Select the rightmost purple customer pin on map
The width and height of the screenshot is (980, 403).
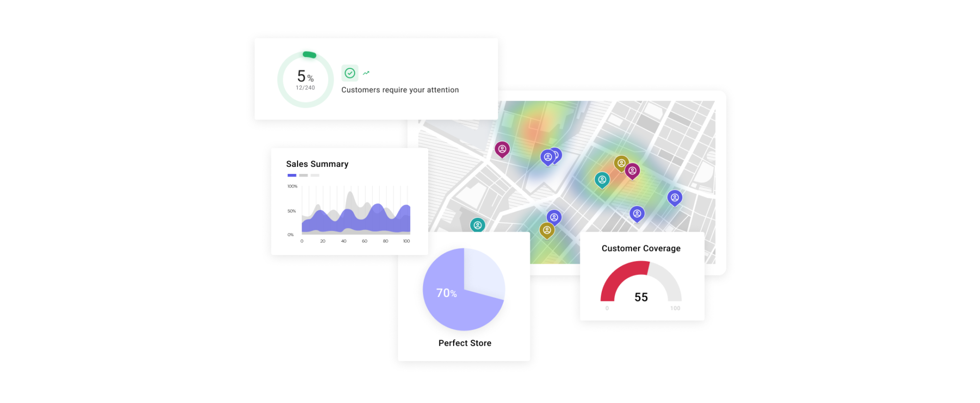pyautogui.click(x=675, y=198)
